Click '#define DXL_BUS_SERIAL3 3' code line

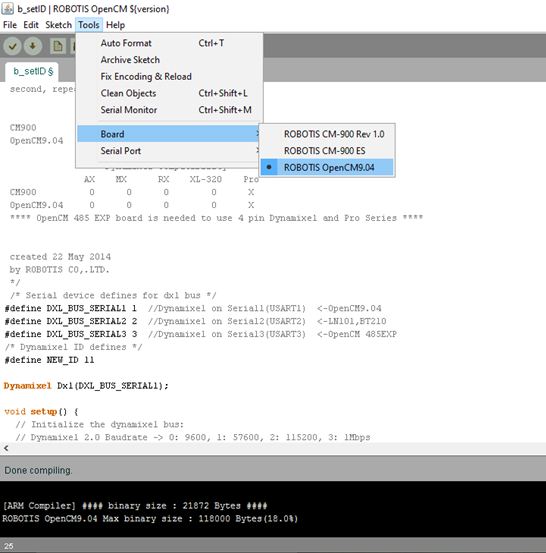[71, 334]
